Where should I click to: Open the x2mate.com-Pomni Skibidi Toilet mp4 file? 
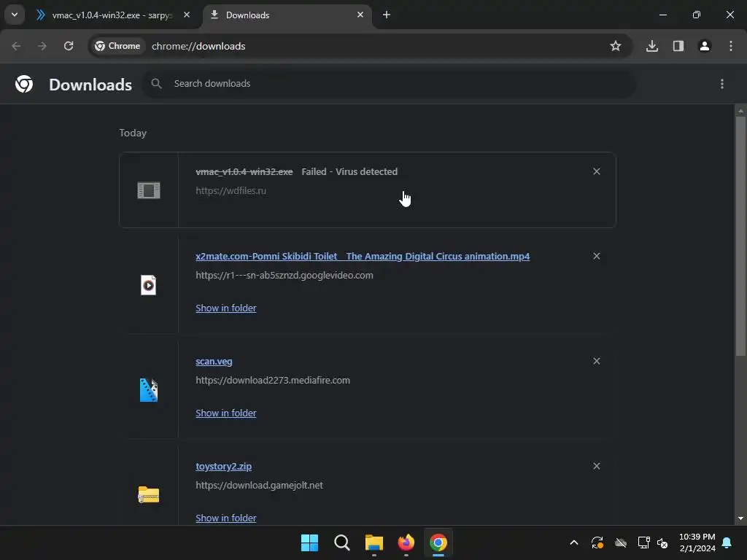coord(363,256)
